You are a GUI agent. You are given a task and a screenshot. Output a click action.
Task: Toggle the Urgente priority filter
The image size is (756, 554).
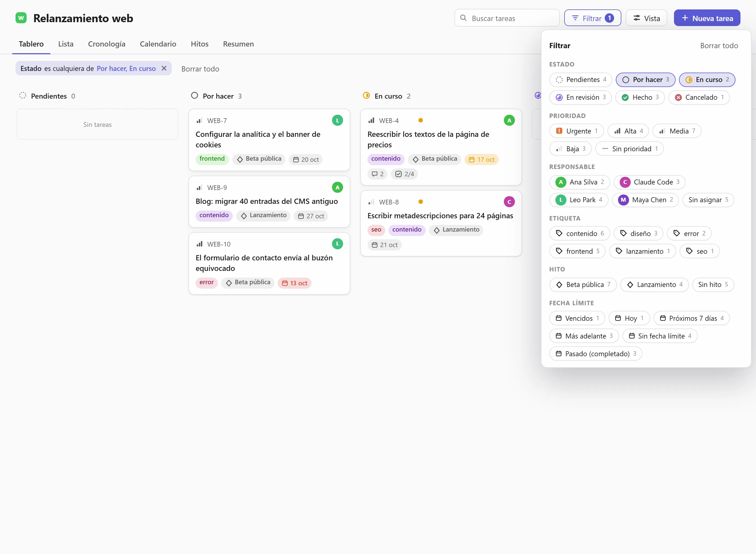point(576,131)
